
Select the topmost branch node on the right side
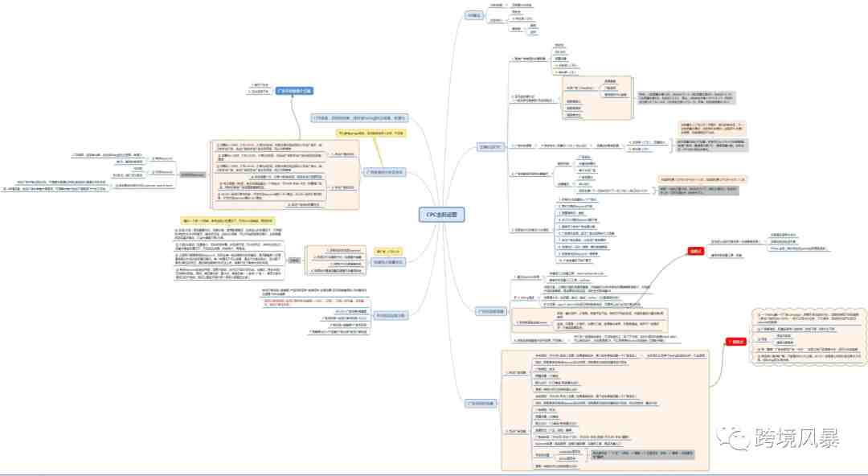475,15
